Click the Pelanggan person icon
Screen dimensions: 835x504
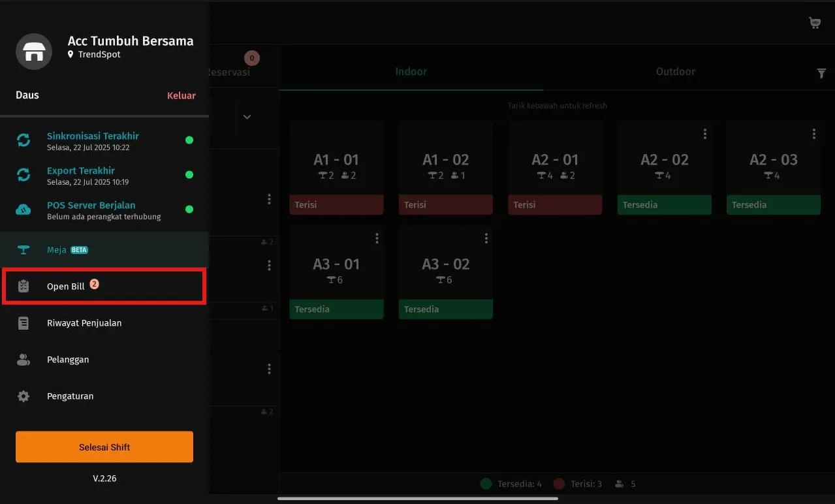tap(24, 360)
